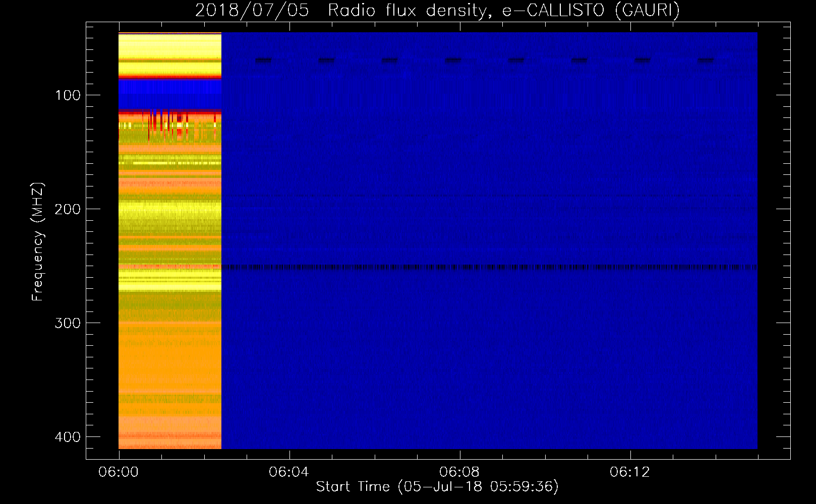The height and width of the screenshot is (504, 816).
Task: Click the "Start Time (05-Jul-18 05:59:36)" label
Action: click(x=437, y=487)
